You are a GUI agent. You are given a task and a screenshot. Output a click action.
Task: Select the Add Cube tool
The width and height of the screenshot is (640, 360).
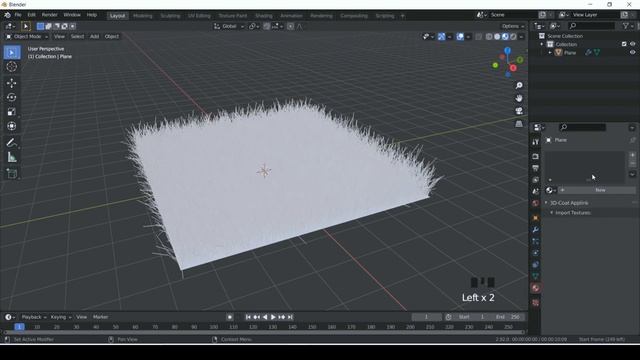[x=12, y=173]
